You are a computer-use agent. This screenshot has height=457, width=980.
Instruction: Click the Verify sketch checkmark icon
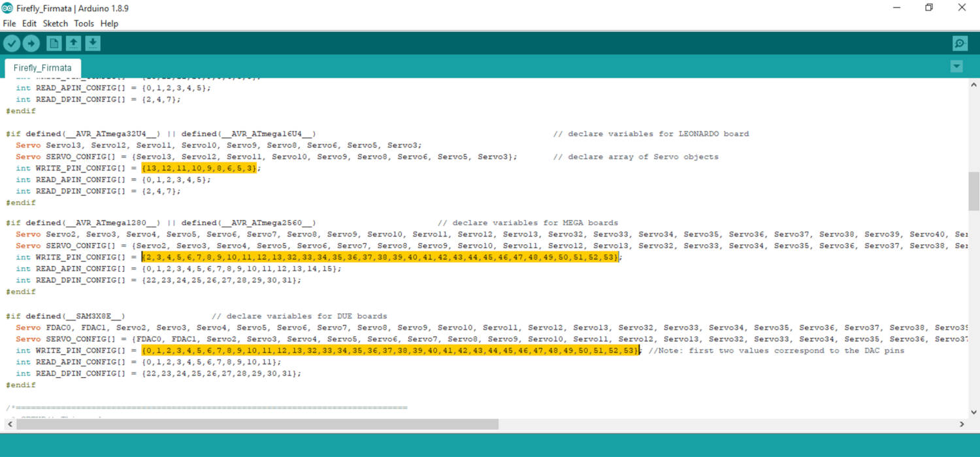click(12, 43)
